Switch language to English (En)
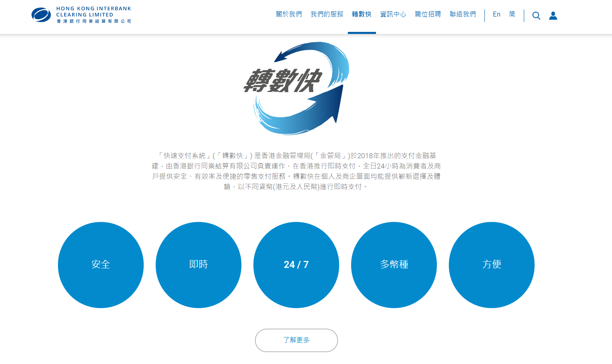The height and width of the screenshot is (364, 612). [496, 14]
